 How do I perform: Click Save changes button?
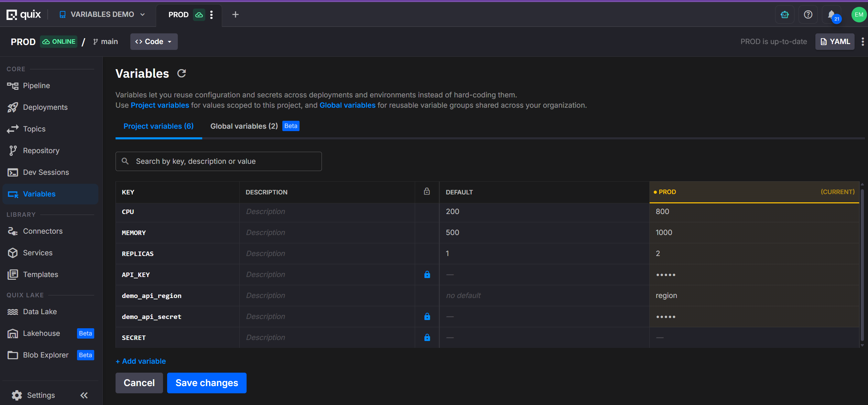(x=207, y=383)
